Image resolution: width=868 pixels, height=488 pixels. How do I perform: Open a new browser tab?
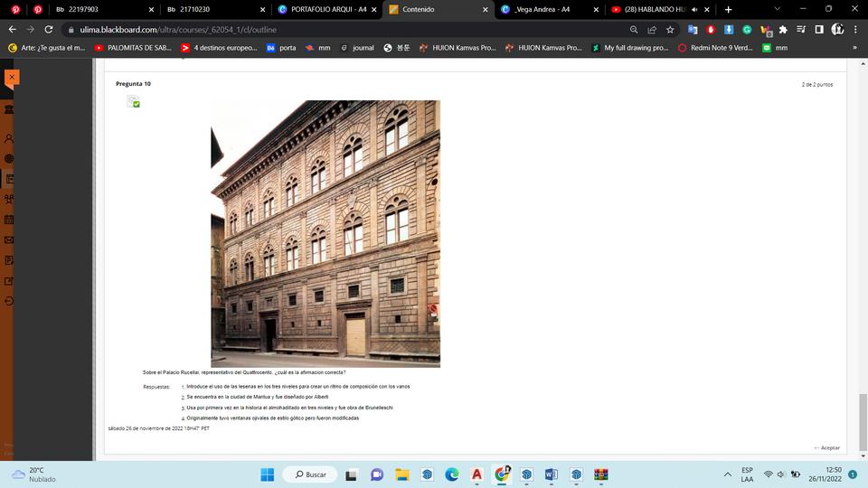pyautogui.click(x=728, y=9)
